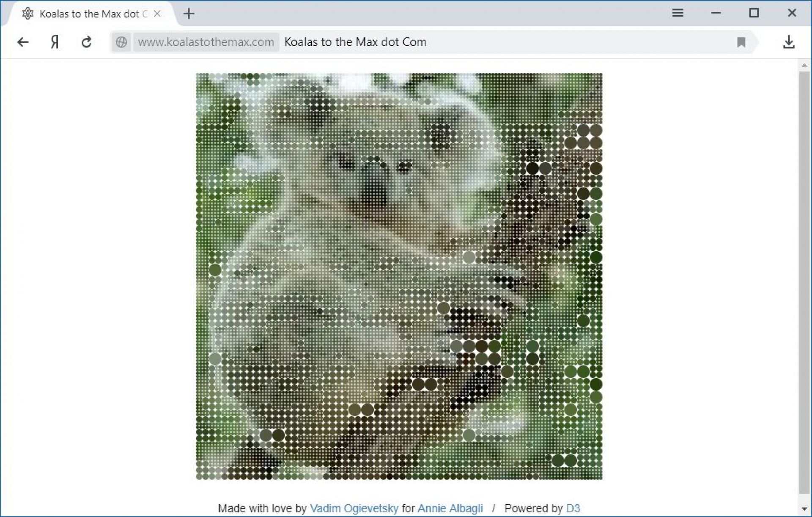Image resolution: width=812 pixels, height=517 pixels.
Task: Open the Vadim Ogievetsky link
Action: click(354, 508)
